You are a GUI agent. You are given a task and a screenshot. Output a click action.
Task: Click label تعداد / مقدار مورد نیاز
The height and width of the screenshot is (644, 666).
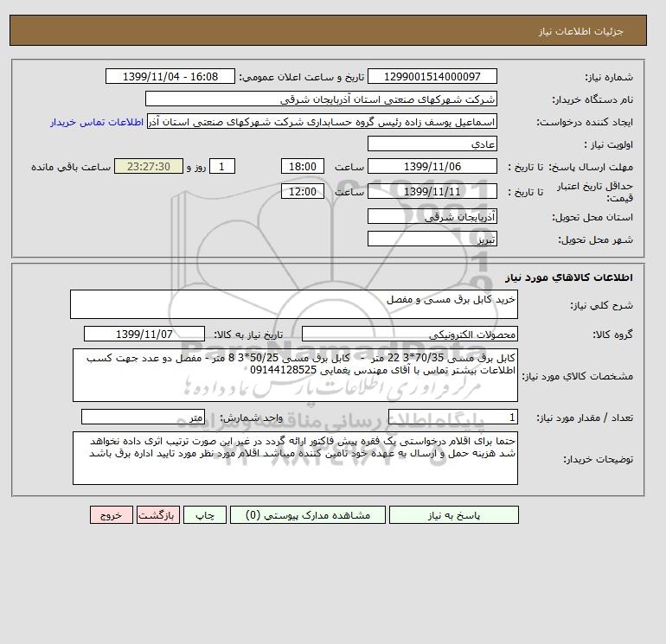tap(585, 418)
